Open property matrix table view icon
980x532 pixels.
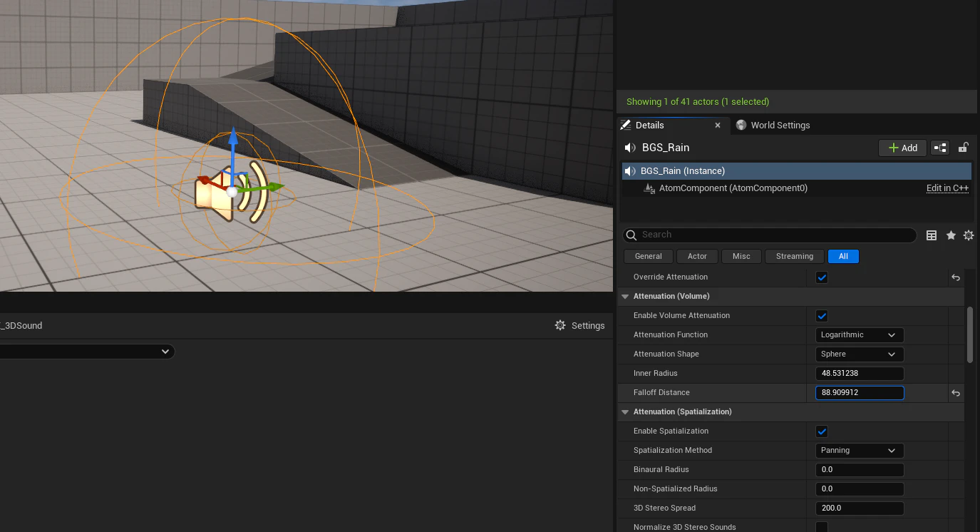[x=932, y=235]
